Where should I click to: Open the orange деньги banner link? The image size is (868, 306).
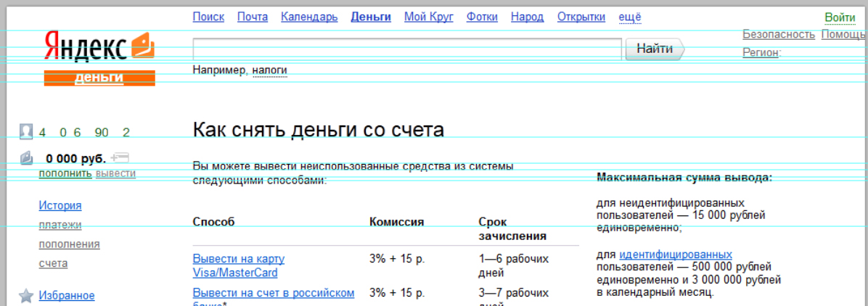(99, 78)
